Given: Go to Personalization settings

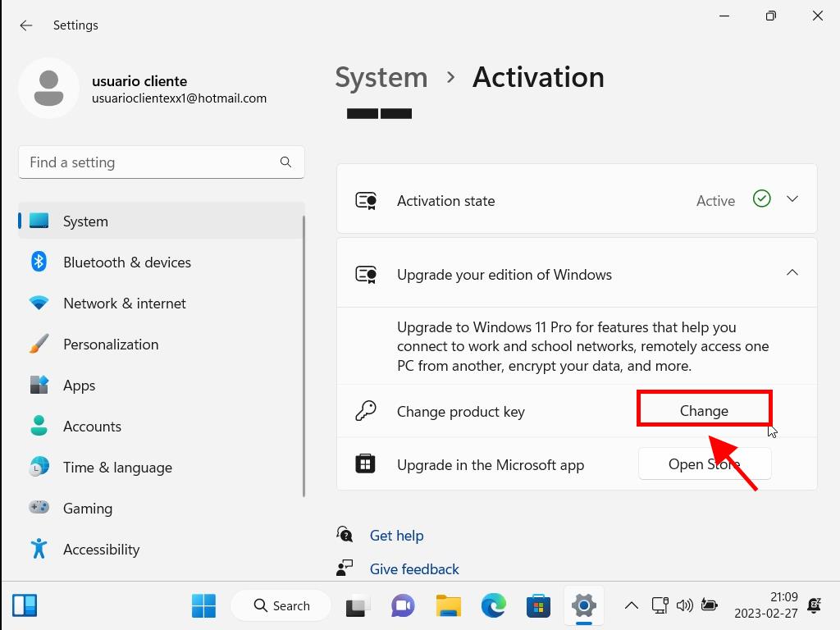Looking at the screenshot, I should coord(110,345).
